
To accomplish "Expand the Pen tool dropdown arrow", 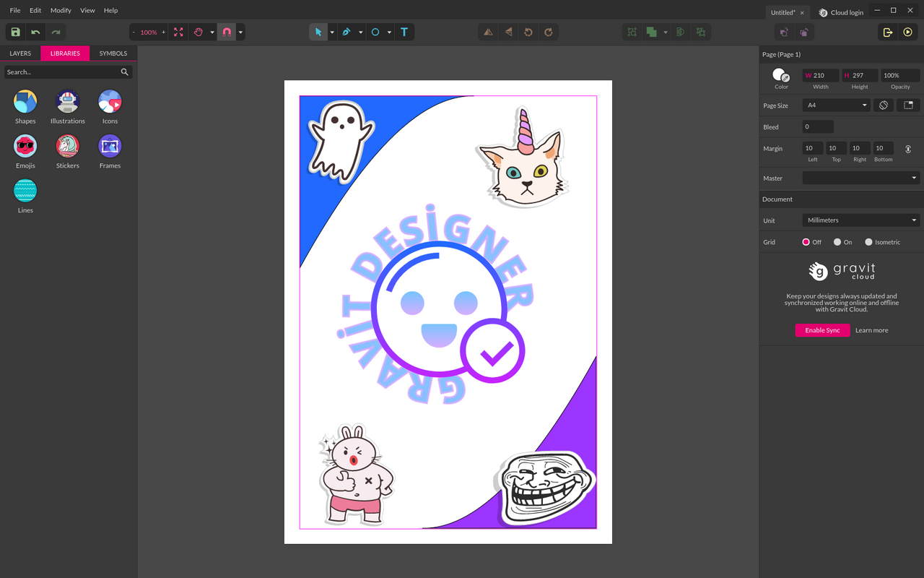I will (x=360, y=33).
